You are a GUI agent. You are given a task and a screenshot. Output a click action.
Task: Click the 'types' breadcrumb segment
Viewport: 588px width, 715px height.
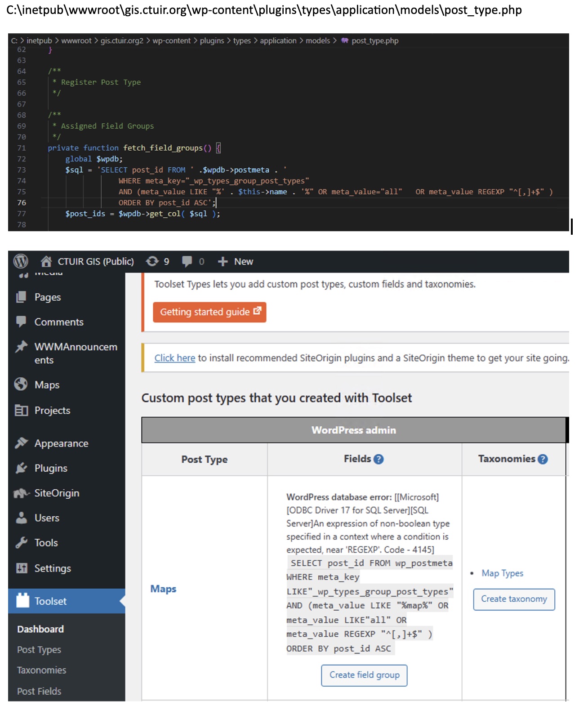tap(242, 40)
